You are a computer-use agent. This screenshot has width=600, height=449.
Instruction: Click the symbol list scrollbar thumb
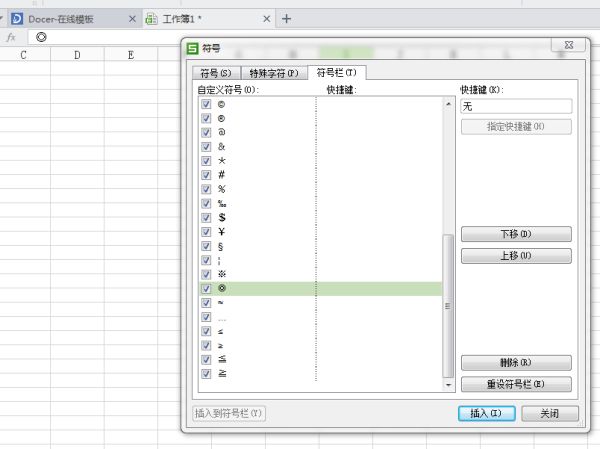[448, 306]
